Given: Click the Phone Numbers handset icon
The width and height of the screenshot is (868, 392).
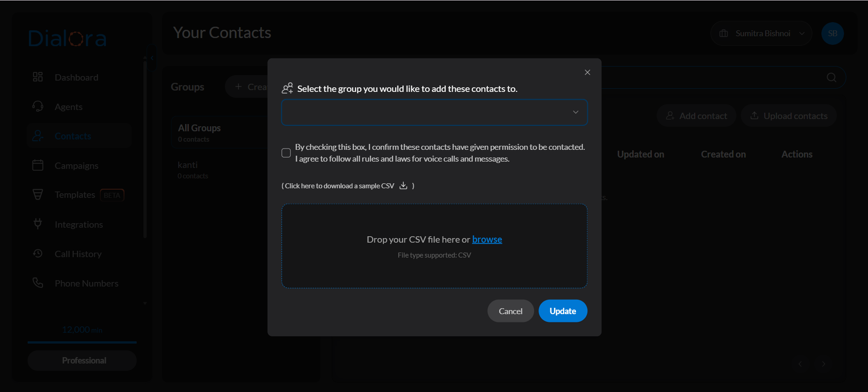Looking at the screenshot, I should point(38,283).
